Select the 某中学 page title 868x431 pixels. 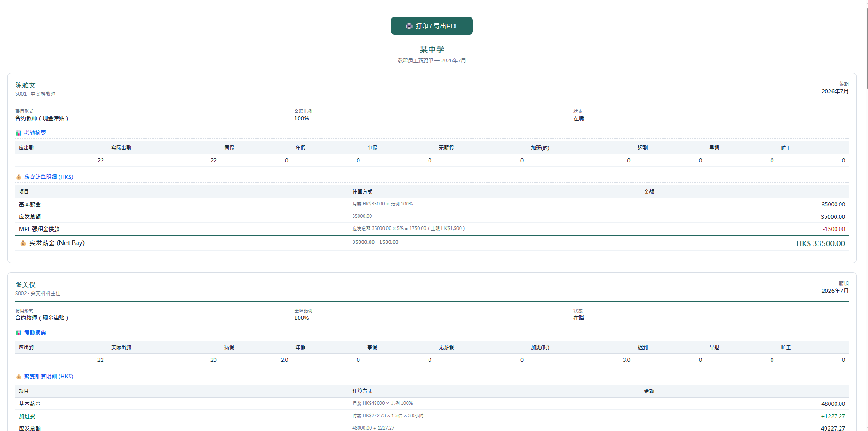pyautogui.click(x=432, y=49)
